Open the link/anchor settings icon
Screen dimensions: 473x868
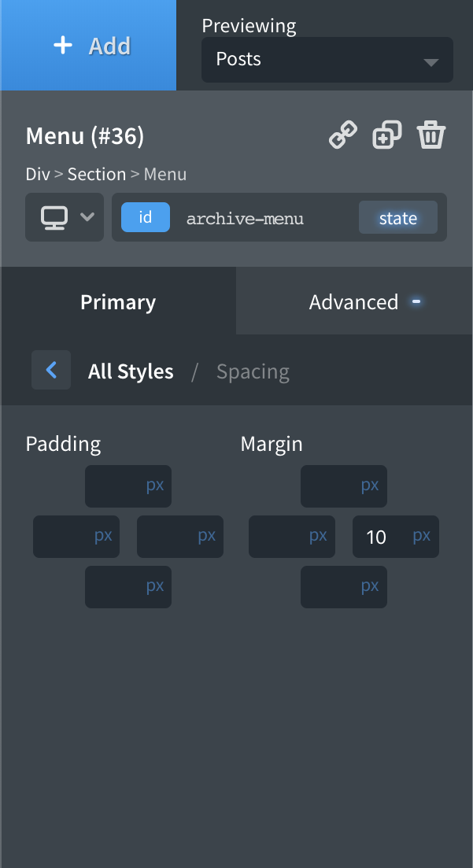pos(342,135)
